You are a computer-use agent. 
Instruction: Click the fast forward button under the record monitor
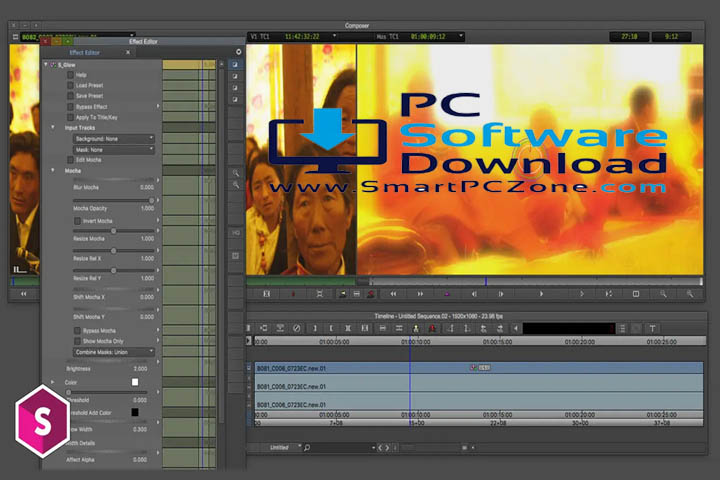420,294
